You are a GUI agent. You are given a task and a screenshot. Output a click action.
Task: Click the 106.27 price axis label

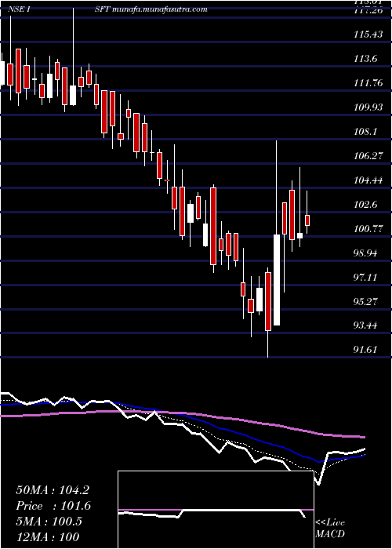pyautogui.click(x=368, y=156)
